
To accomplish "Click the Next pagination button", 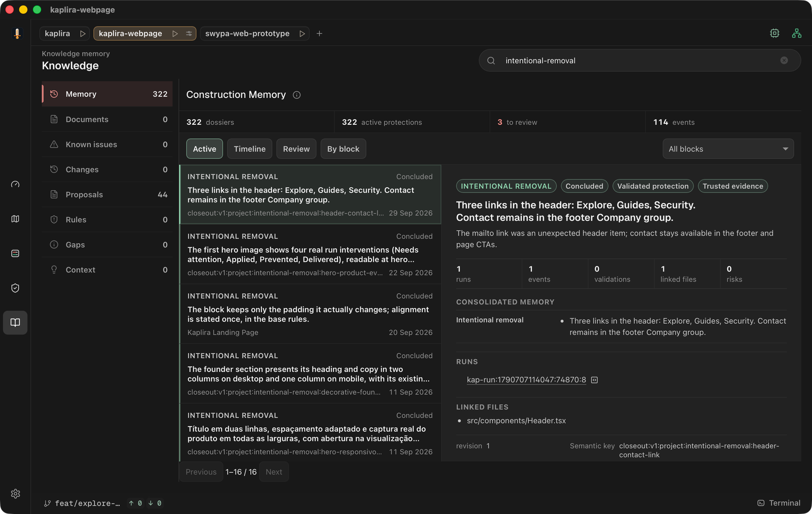I will pyautogui.click(x=274, y=472).
